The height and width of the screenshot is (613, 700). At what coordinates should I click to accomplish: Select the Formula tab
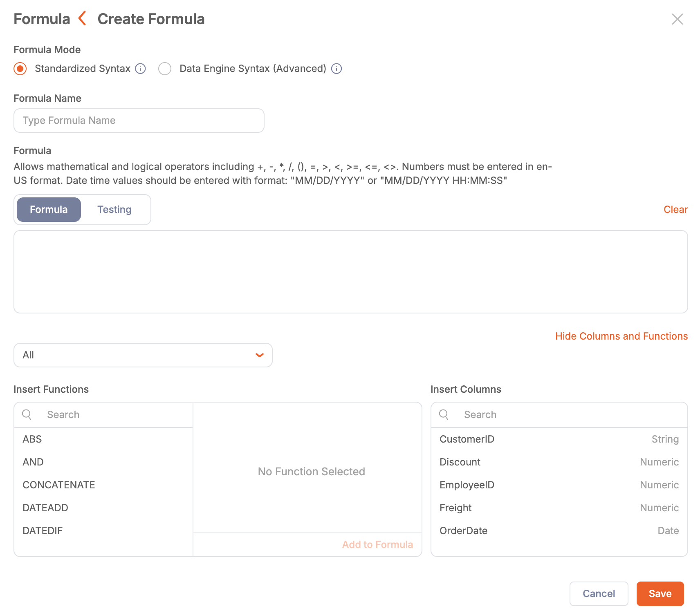point(49,210)
